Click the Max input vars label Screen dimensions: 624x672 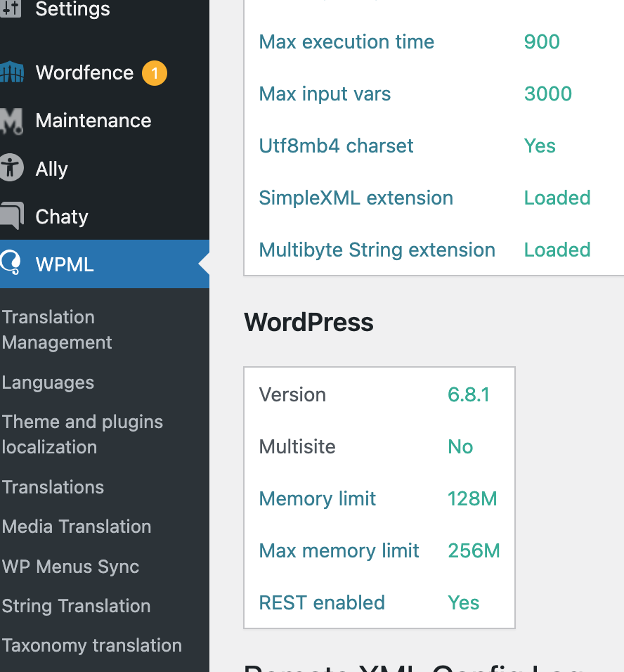(325, 94)
